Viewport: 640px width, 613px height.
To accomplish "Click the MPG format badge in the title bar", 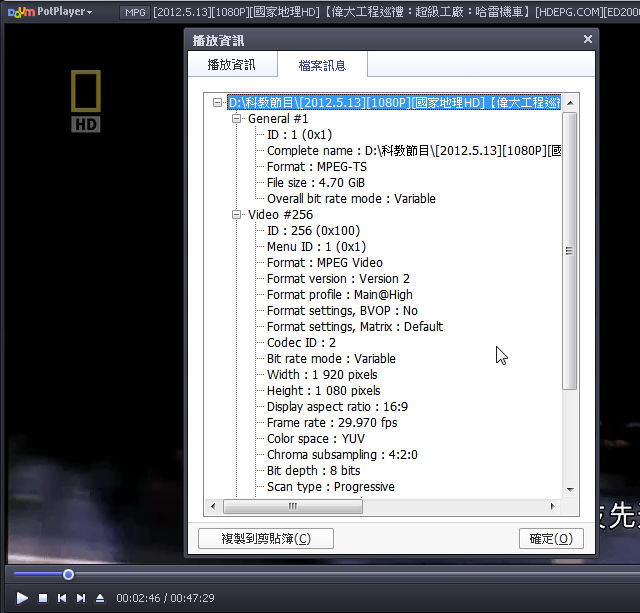I will [135, 12].
